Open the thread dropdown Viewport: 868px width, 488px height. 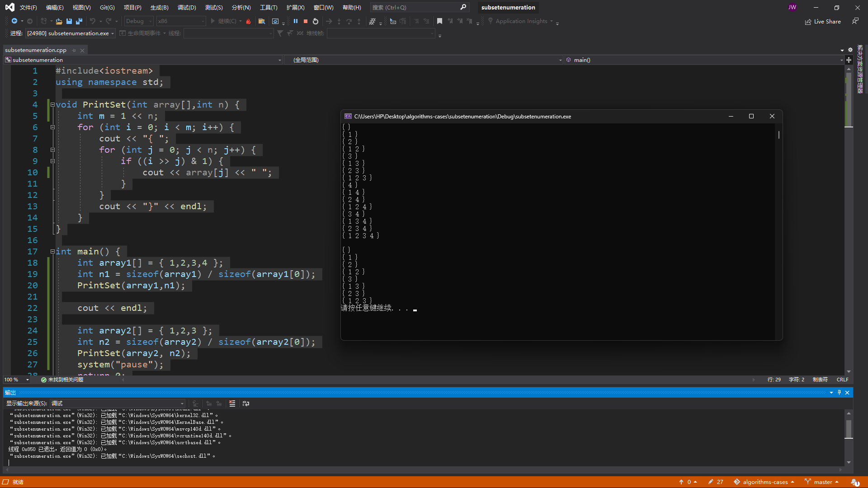(228, 33)
